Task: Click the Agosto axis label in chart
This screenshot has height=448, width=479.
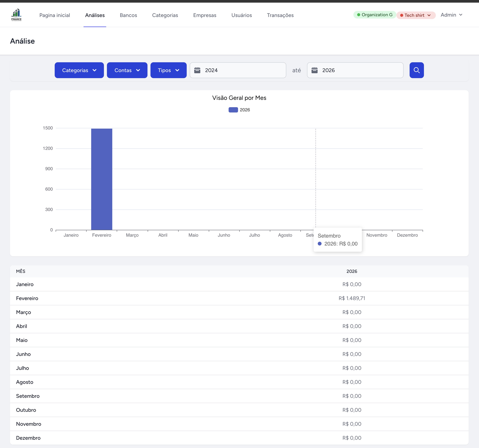Action: coord(285,235)
